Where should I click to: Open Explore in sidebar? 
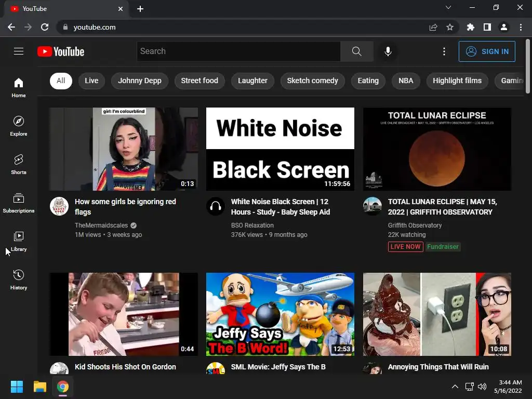[x=19, y=126]
